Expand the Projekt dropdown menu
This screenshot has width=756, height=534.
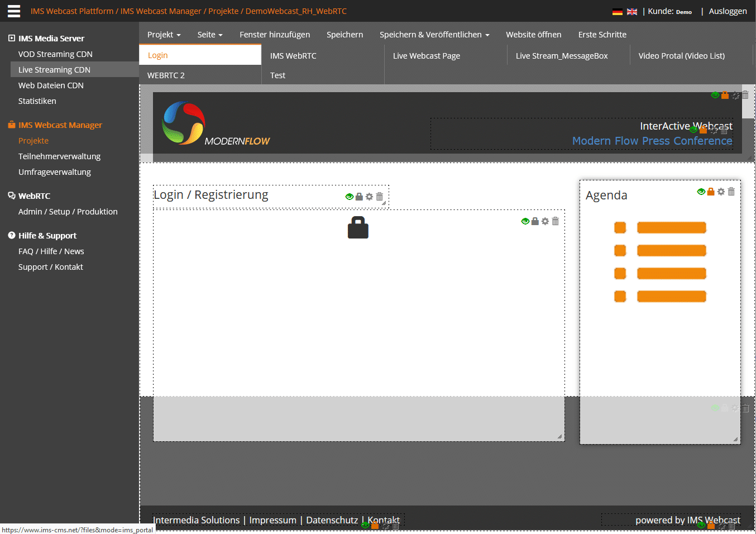pyautogui.click(x=164, y=35)
